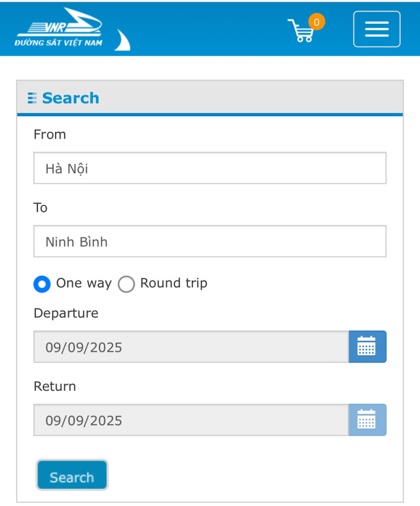Click the Departure date field
This screenshot has height=506, width=420.
pos(191,346)
